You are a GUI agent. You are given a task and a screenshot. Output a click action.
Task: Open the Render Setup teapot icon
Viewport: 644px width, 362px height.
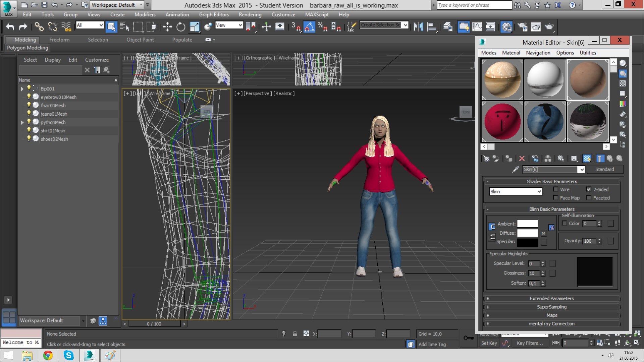[522, 27]
